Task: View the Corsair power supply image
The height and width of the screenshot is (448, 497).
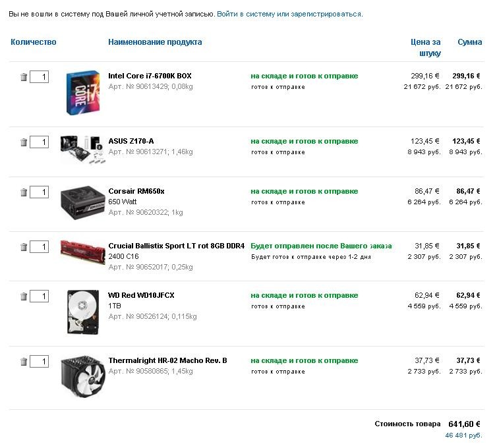Action: pyautogui.click(x=82, y=200)
